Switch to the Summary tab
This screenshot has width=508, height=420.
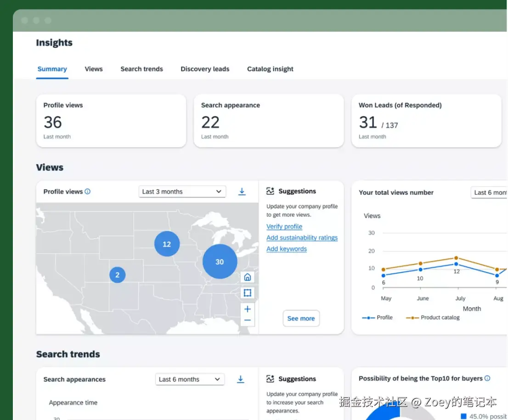pos(52,69)
